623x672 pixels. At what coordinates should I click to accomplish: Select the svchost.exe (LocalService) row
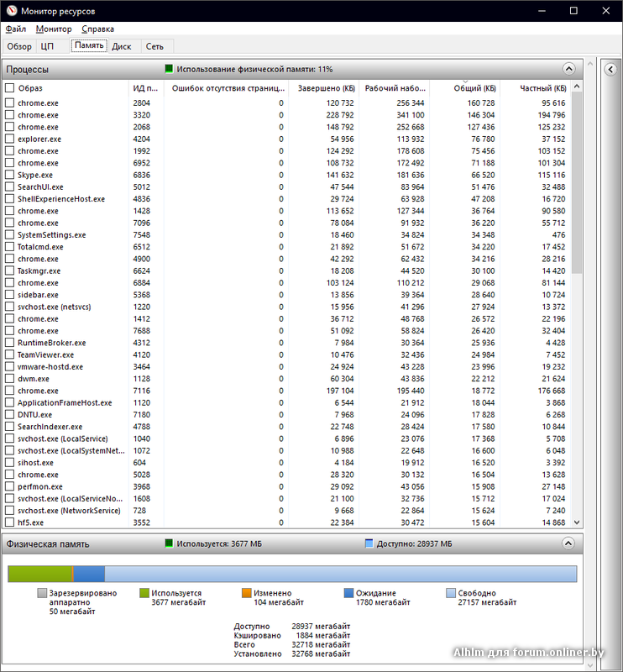point(287,438)
